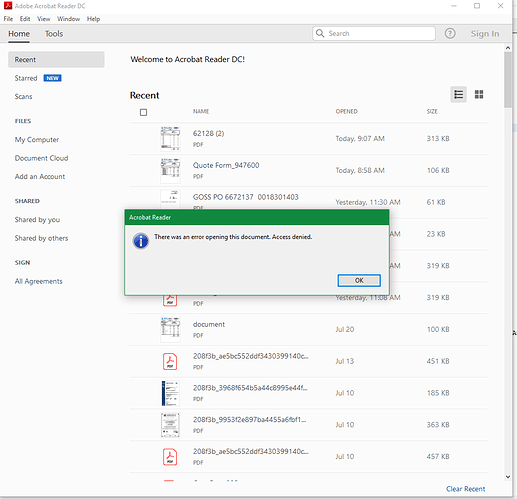This screenshot has width=517, height=499.
Task: Click the Sign In link
Action: [485, 34]
